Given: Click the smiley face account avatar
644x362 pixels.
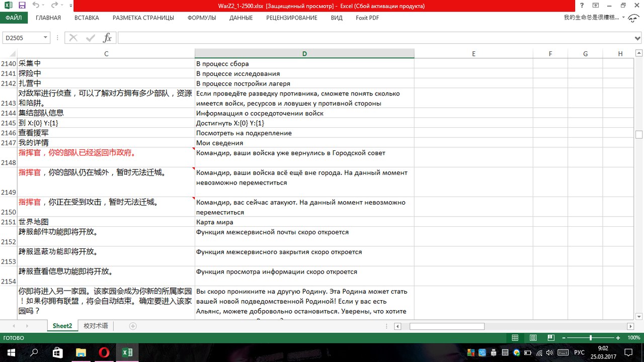Looking at the screenshot, I should (x=634, y=18).
